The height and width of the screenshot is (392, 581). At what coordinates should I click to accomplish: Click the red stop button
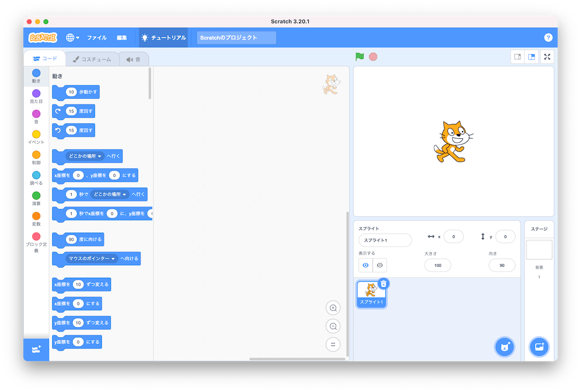(x=373, y=57)
